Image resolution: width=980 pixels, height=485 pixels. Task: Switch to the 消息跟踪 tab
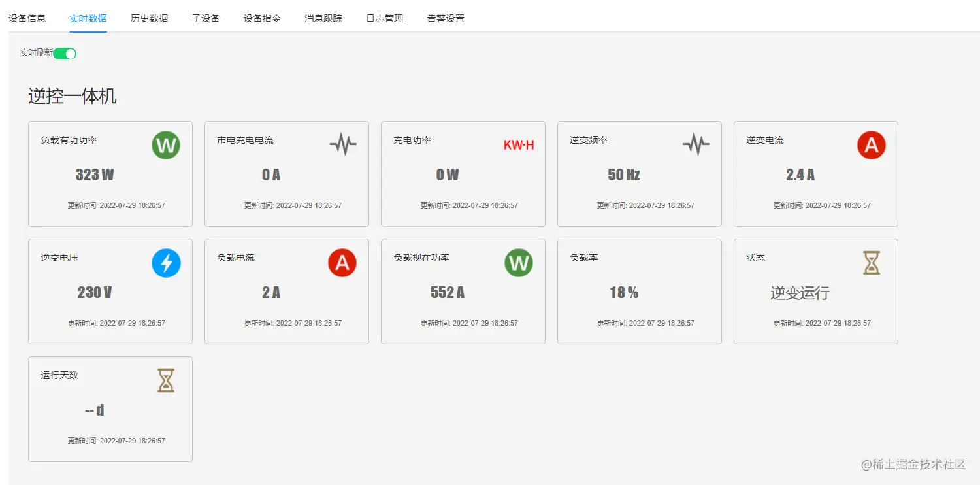click(x=323, y=18)
